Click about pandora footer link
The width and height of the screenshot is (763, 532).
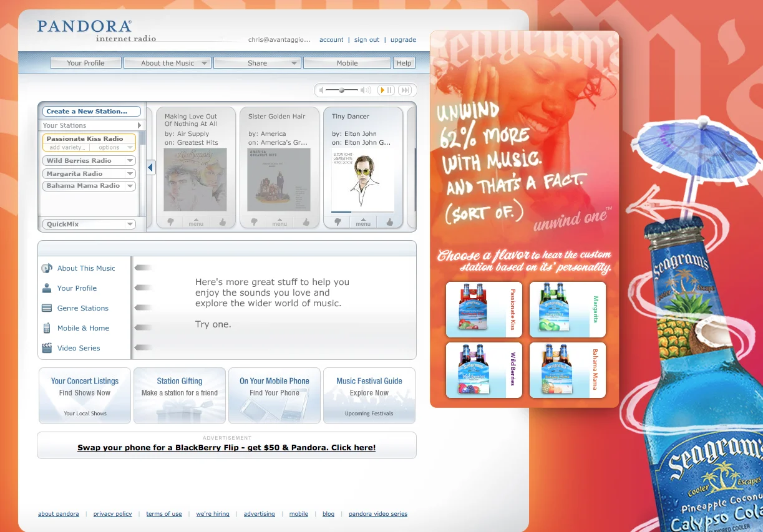(59, 514)
